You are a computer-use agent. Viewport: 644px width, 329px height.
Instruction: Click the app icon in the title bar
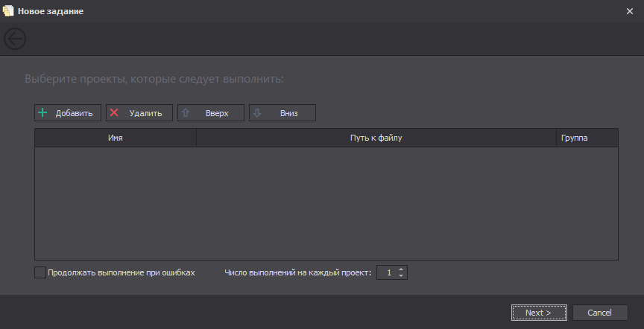coord(8,11)
